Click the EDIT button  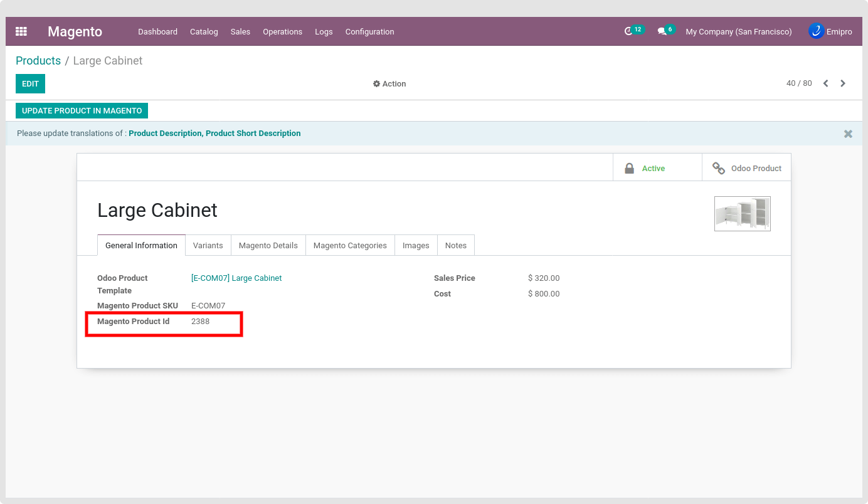coord(30,84)
